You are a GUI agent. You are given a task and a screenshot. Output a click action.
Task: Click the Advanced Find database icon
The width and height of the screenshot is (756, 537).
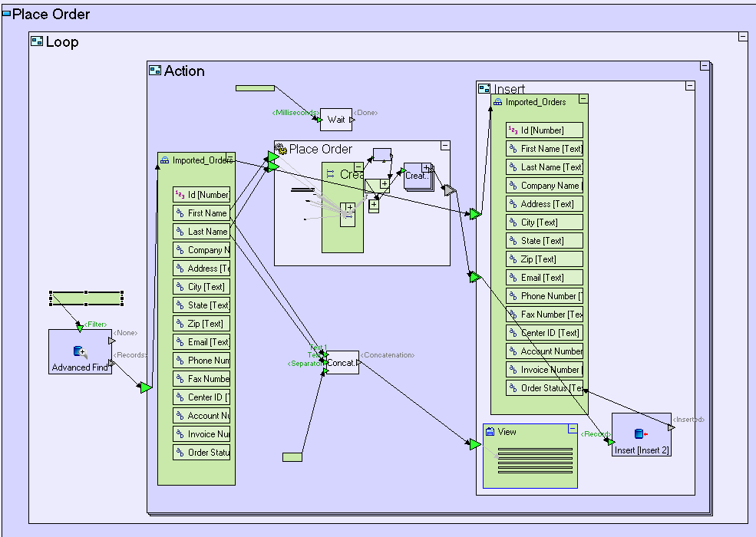click(80, 352)
